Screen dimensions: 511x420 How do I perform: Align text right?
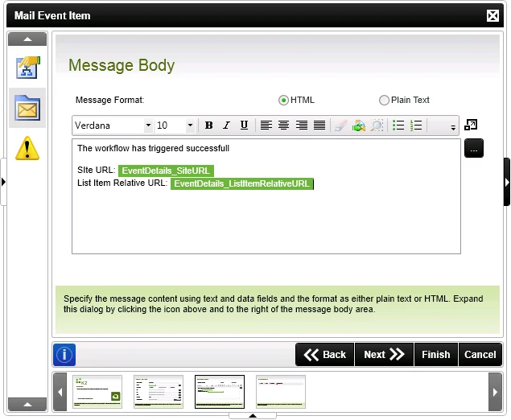(x=302, y=126)
